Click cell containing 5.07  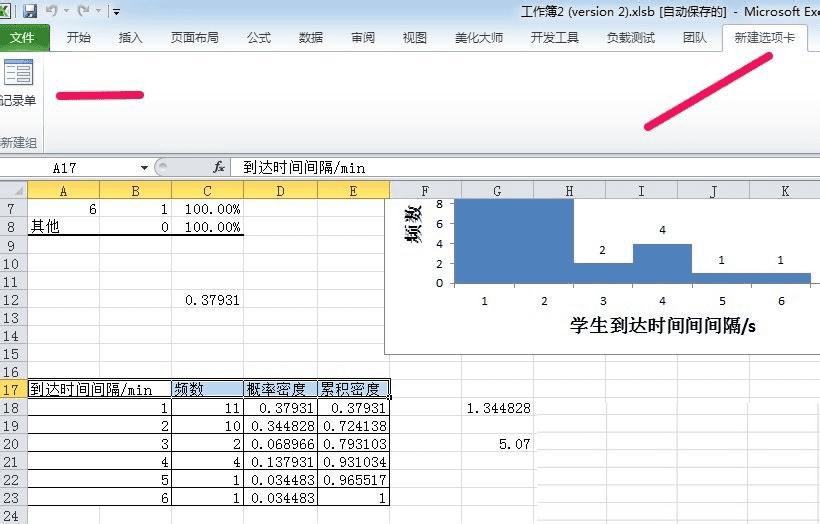497,444
